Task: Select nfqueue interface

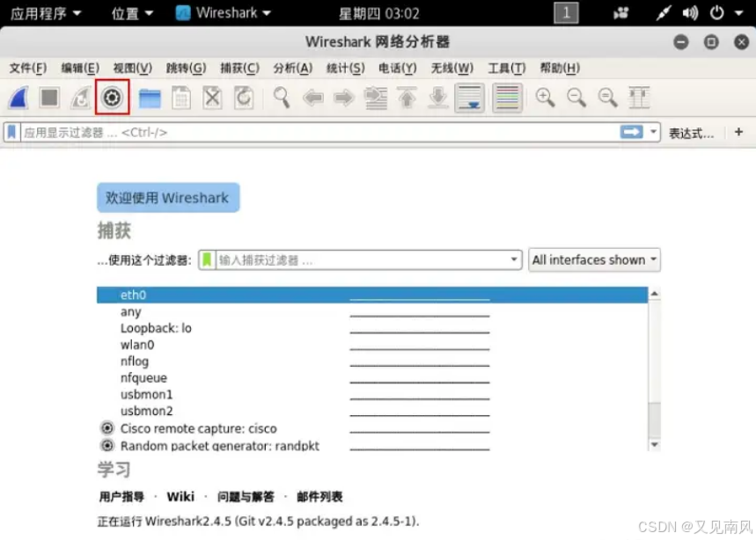Action: coord(371,377)
